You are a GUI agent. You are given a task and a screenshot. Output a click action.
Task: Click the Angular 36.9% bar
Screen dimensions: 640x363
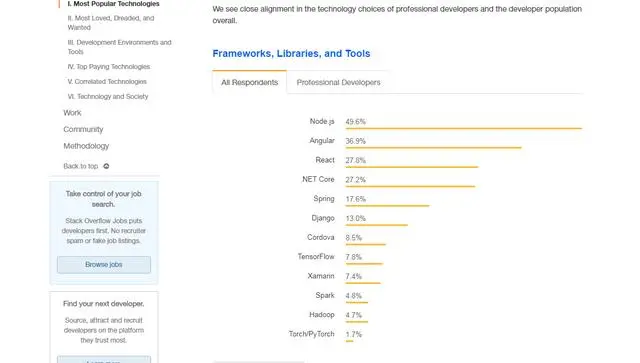point(433,147)
